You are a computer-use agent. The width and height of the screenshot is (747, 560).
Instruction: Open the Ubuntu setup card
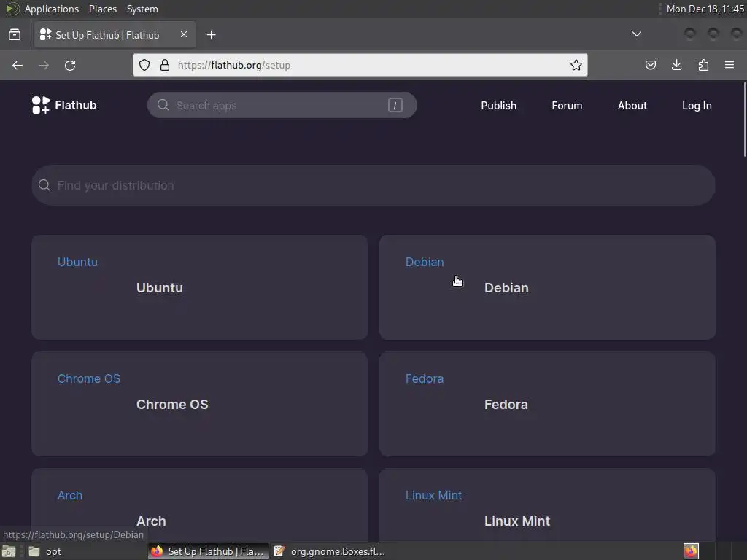click(199, 287)
